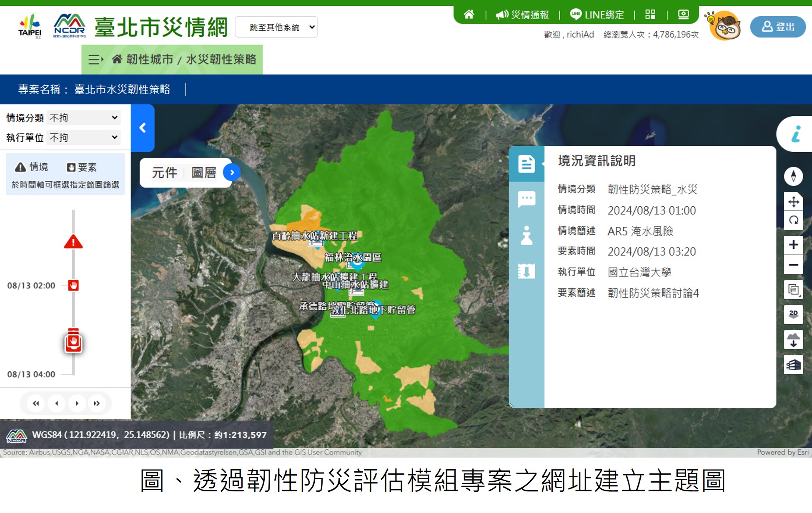Click breadcrumb home icon before 韌性城市
The height and width of the screenshot is (513, 812).
point(117,59)
